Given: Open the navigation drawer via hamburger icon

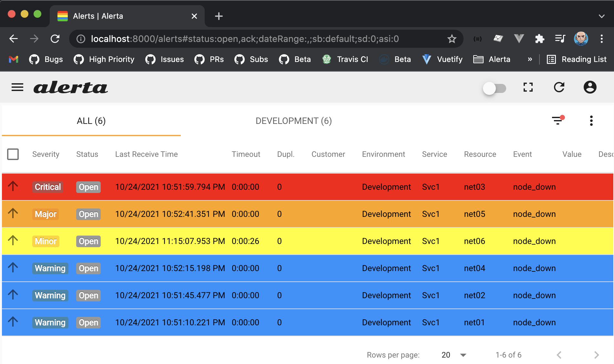Looking at the screenshot, I should click(x=17, y=87).
